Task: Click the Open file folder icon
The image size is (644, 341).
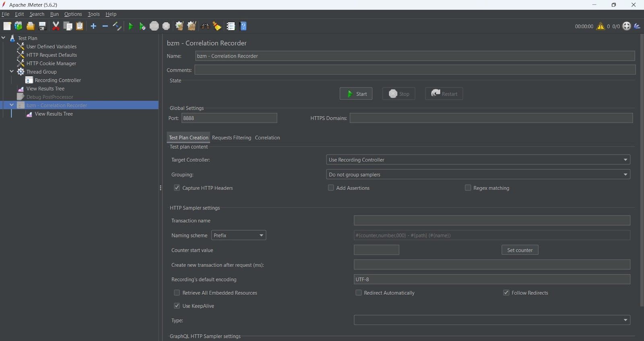Action: coord(30,26)
